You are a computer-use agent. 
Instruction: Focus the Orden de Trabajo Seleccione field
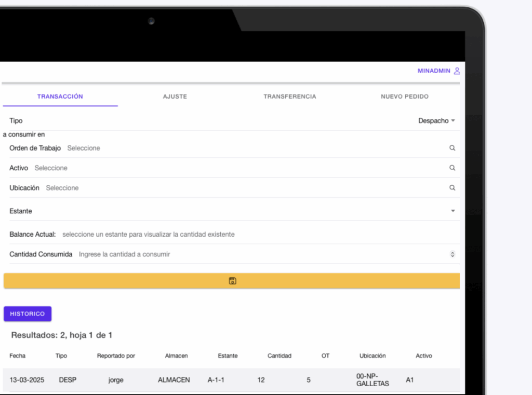click(256, 148)
